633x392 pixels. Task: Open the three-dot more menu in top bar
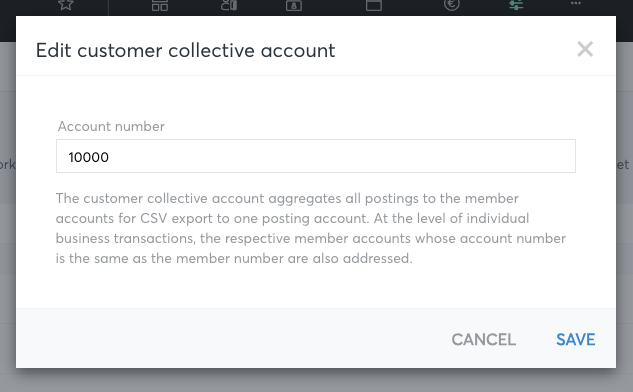576,3
